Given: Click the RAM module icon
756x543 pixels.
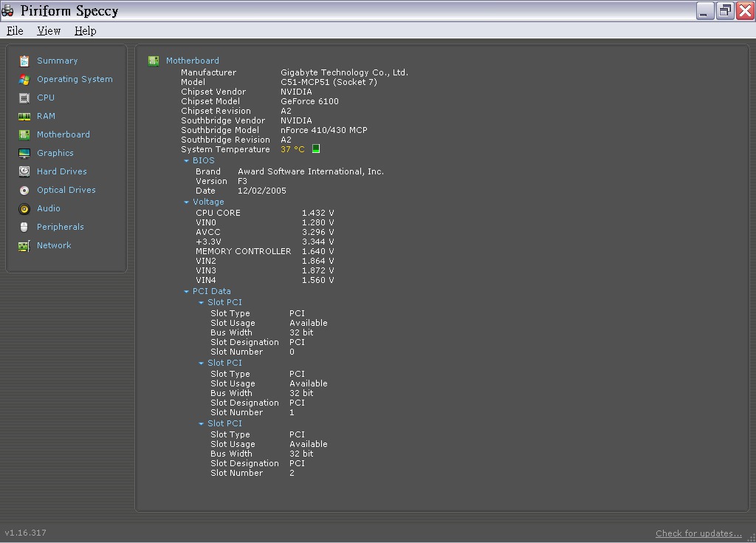Looking at the screenshot, I should 24,117.
